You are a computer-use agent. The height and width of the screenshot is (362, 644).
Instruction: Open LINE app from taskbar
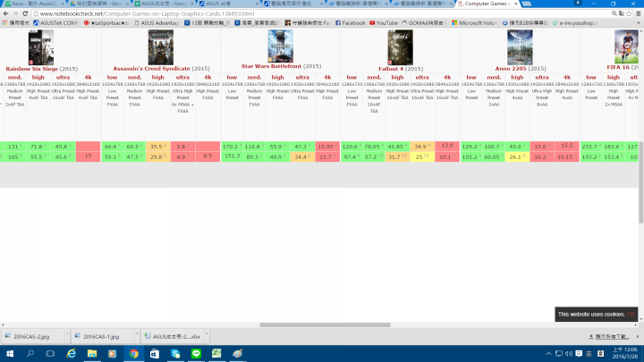click(196, 353)
